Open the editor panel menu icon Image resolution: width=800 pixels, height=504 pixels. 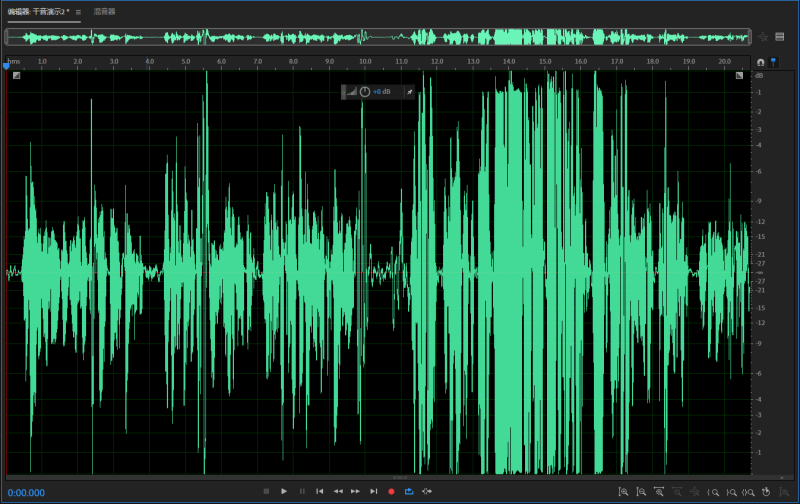[x=78, y=12]
